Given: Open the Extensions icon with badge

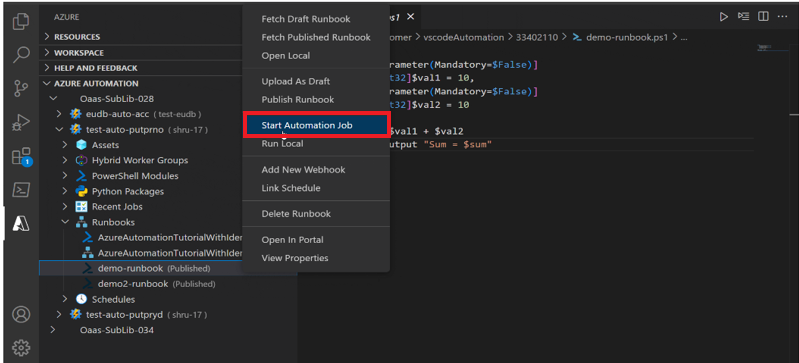Looking at the screenshot, I should pyautogui.click(x=21, y=157).
